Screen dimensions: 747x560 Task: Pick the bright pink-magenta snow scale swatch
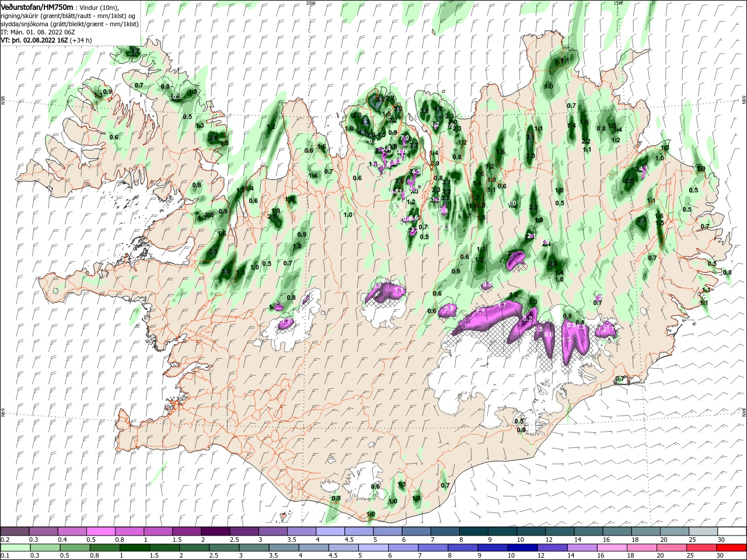click(101, 531)
